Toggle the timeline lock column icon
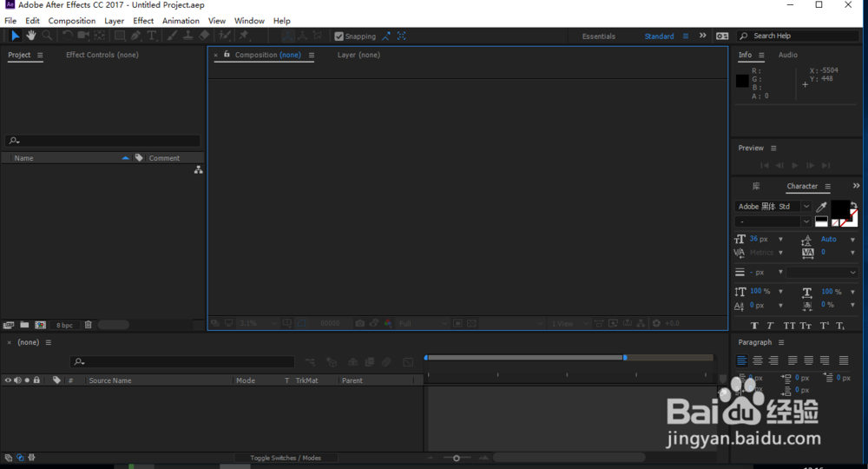Image resolution: width=868 pixels, height=469 pixels. click(x=36, y=380)
